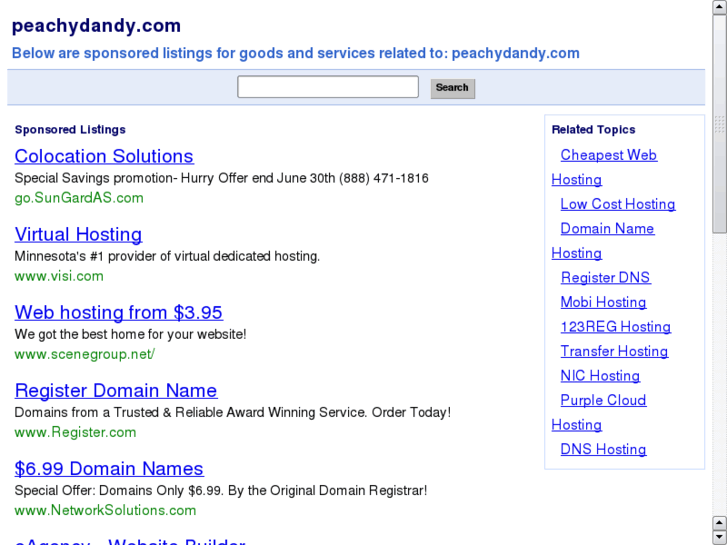Click Special Savings promotion description text

point(221,178)
